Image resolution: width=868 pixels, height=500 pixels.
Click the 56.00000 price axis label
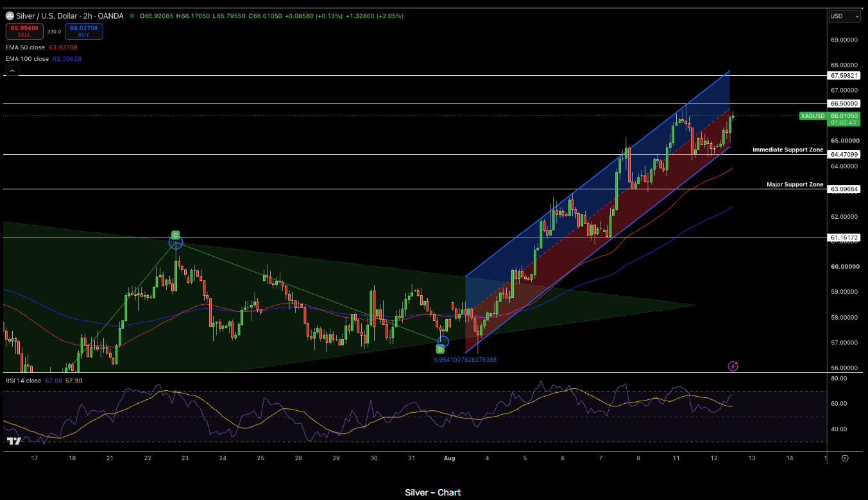844,368
